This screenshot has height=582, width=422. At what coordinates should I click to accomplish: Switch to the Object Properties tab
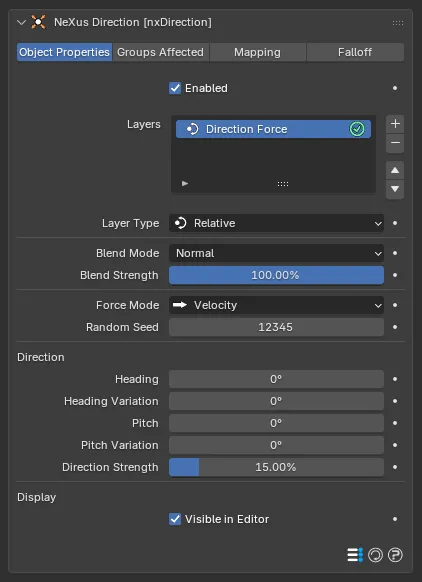click(x=65, y=52)
